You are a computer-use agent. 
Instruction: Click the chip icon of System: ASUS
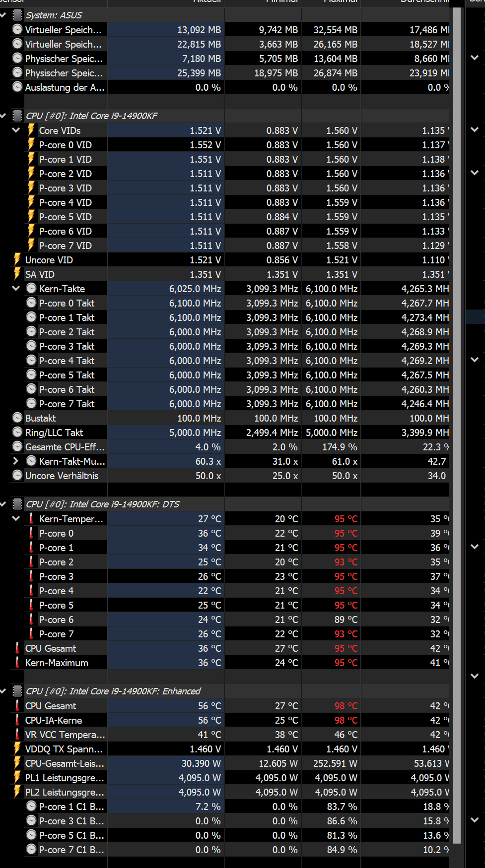pos(17,15)
